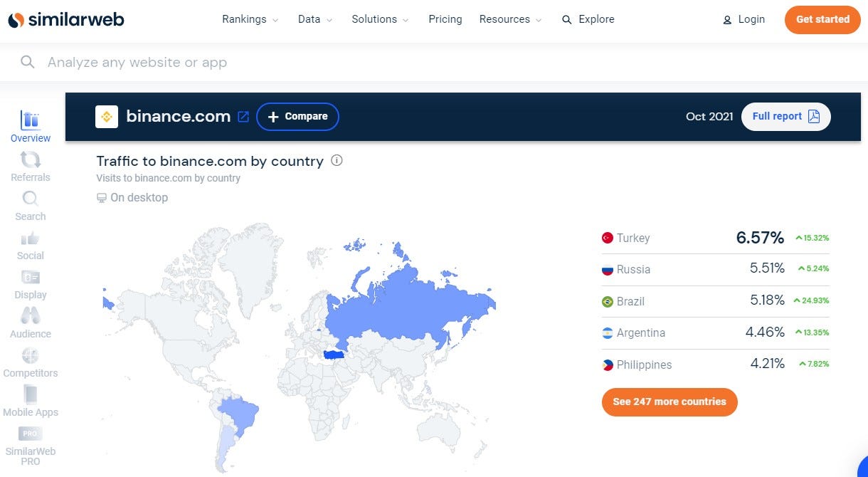Click the Get started button
Image resolution: width=868 pixels, height=477 pixels.
point(822,19)
